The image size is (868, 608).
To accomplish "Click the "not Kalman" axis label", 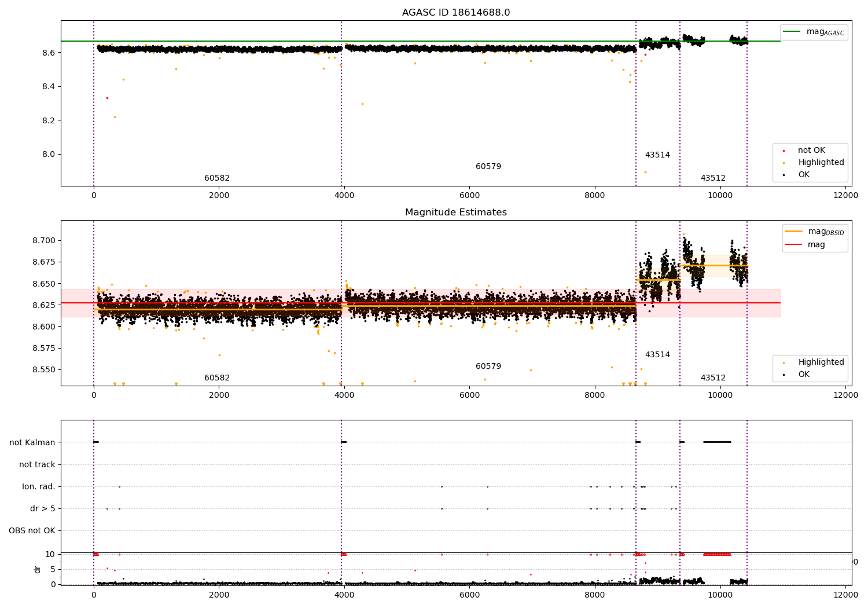I will [x=32, y=443].
